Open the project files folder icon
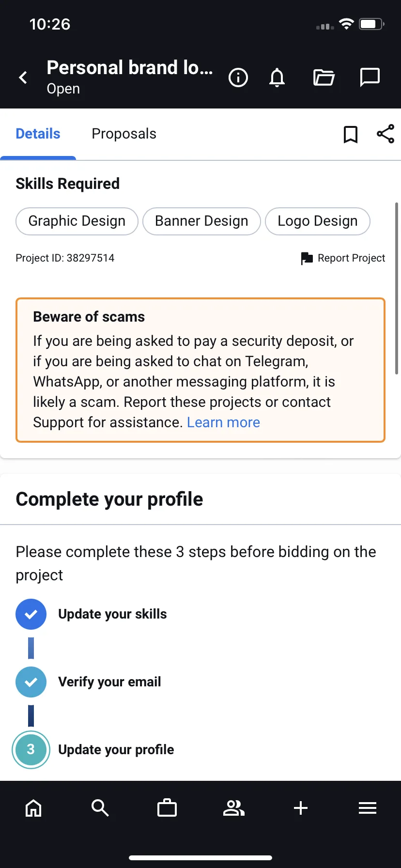The height and width of the screenshot is (868, 401). click(324, 77)
